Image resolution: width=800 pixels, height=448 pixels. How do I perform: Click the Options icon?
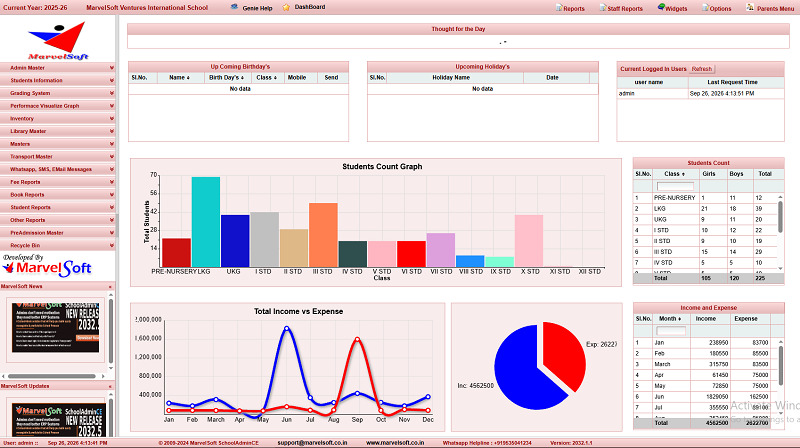[706, 8]
